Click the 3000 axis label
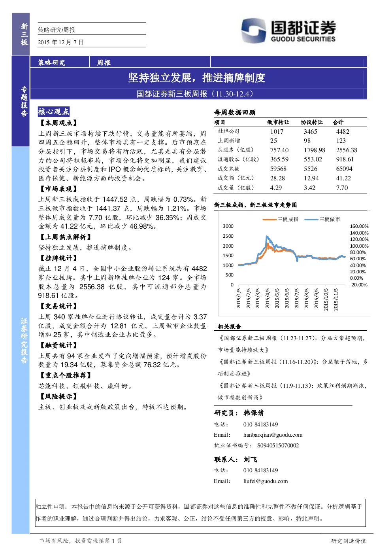Viewport: 392px width, 555px height. (228, 226)
